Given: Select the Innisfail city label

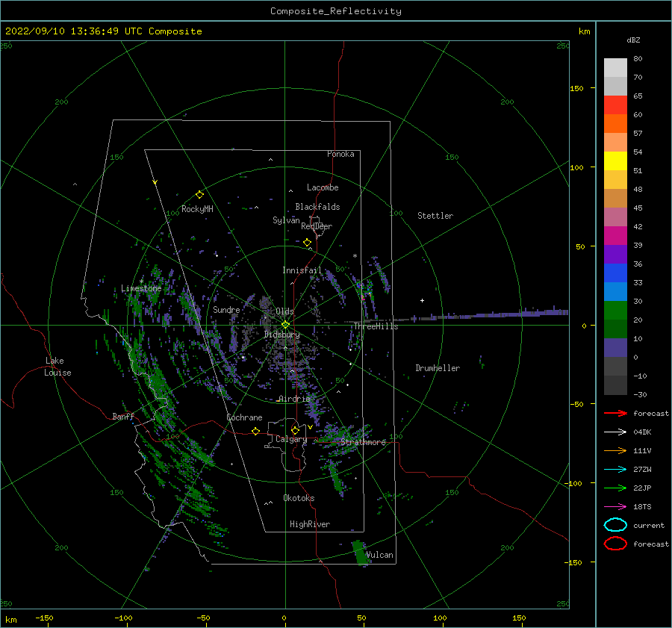Looking at the screenshot, I should pyautogui.click(x=302, y=270).
